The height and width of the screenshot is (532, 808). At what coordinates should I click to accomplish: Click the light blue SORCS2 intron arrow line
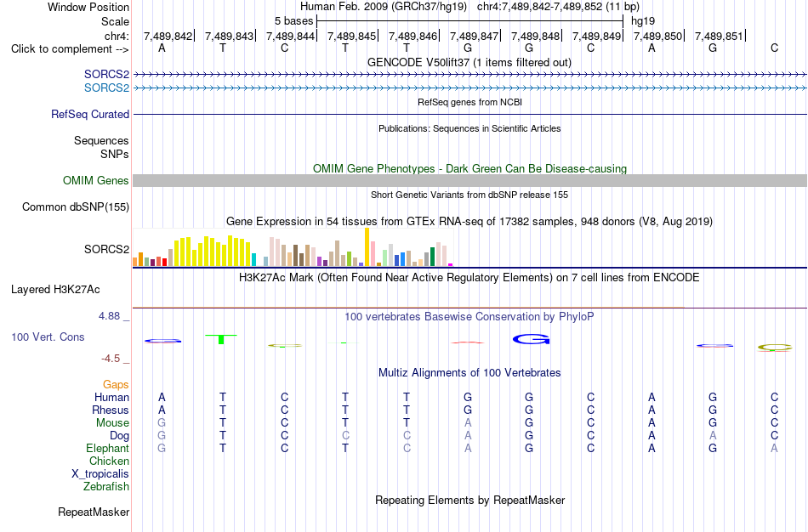coord(470,88)
